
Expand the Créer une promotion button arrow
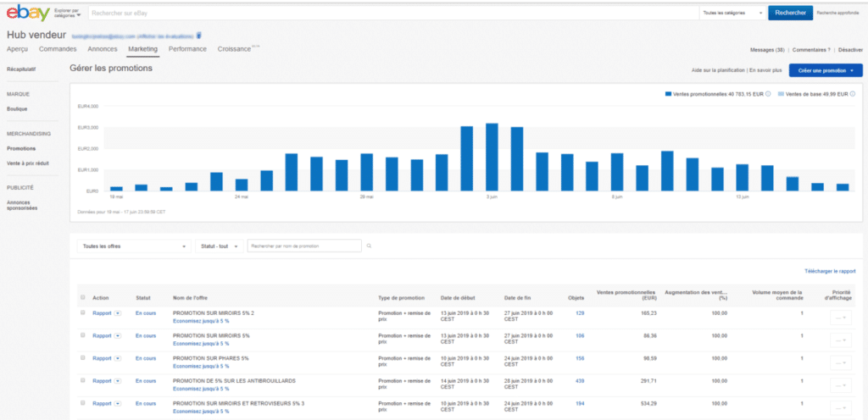pos(852,71)
